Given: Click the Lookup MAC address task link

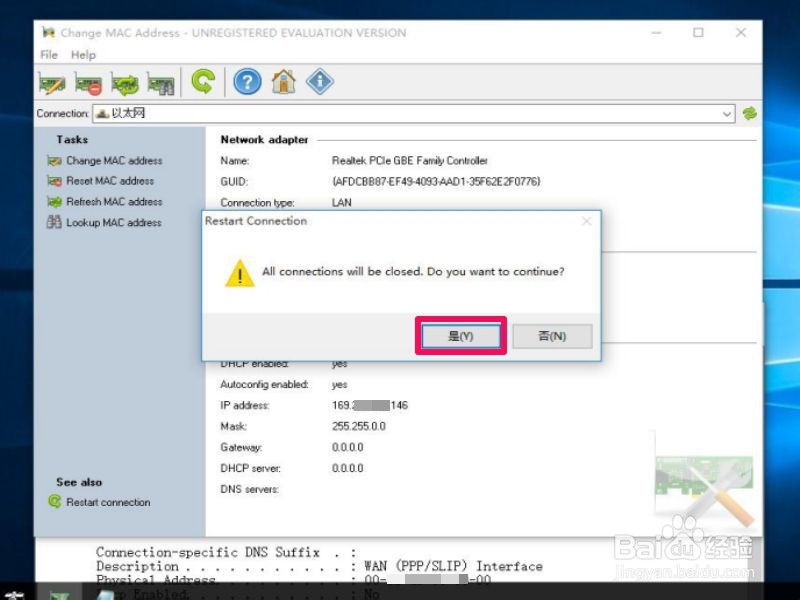Looking at the screenshot, I should point(114,222).
